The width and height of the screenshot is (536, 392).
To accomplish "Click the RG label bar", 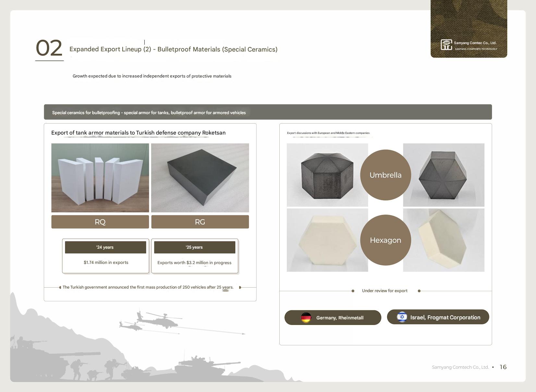I will [x=200, y=222].
